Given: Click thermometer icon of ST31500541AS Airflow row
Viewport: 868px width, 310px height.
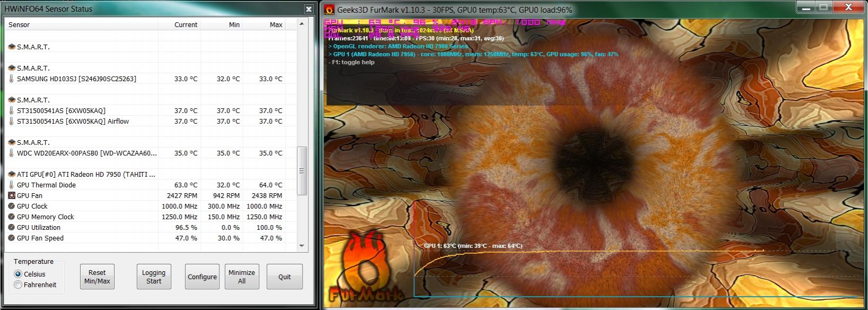Looking at the screenshot, I should click(12, 121).
